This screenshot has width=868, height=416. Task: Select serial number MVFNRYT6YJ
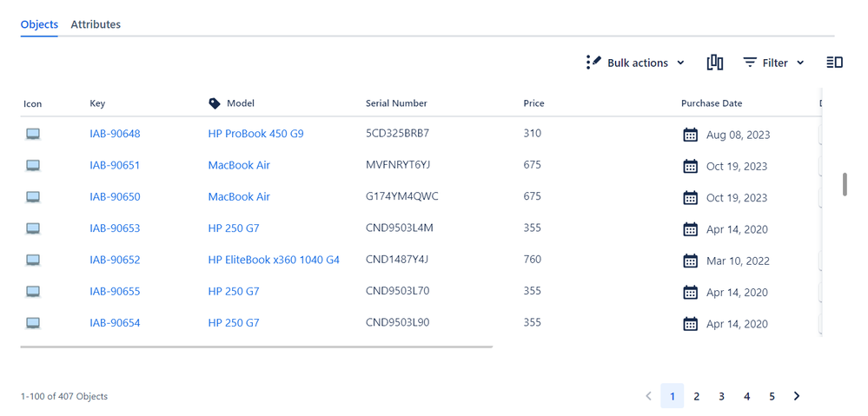[x=399, y=165]
